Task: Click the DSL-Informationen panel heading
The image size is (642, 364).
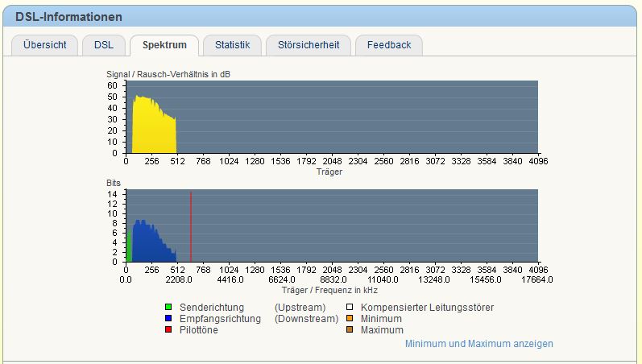Action: pyautogui.click(x=69, y=17)
